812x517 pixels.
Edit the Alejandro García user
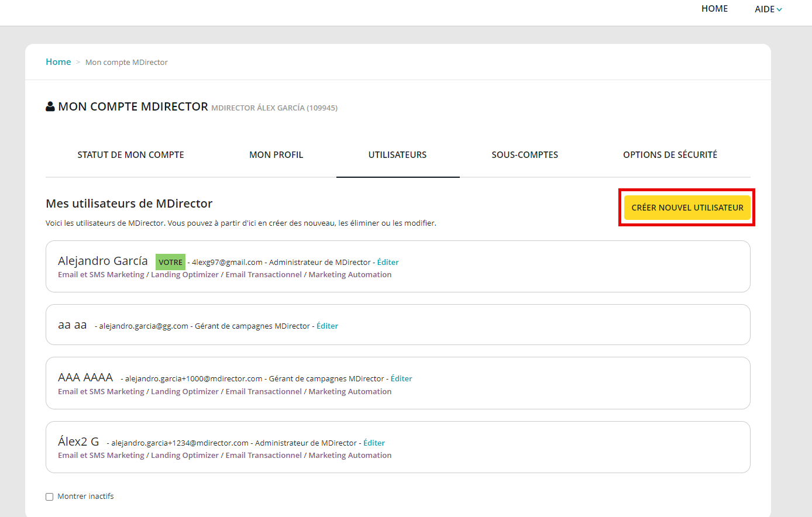388,262
